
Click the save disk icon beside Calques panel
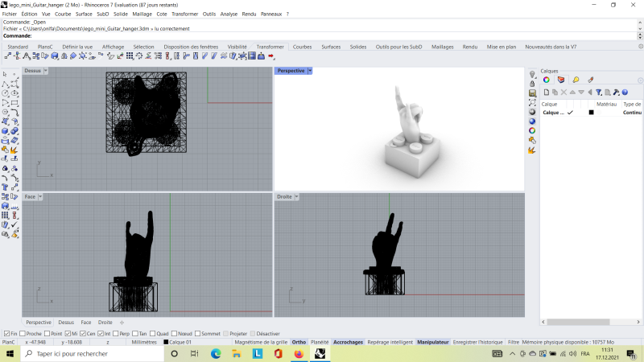[532, 93]
